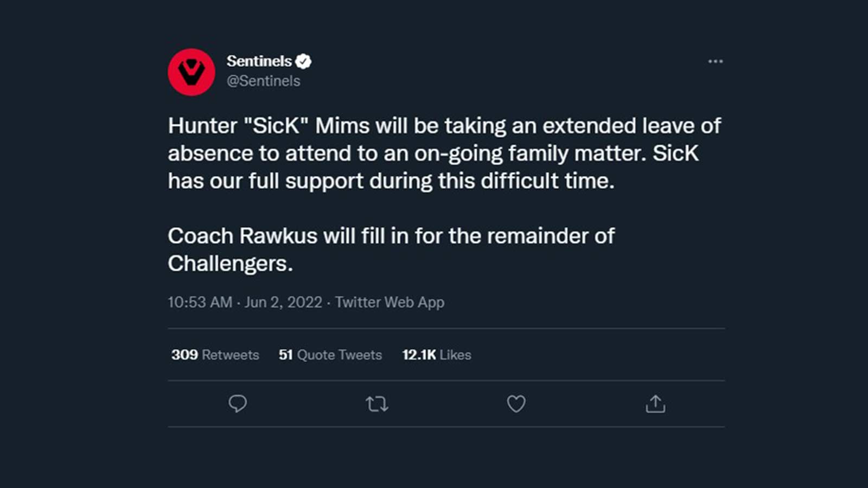Screen dimensions: 868x488
Task: Click the Jun 2, 2022 date
Action: 283,302
